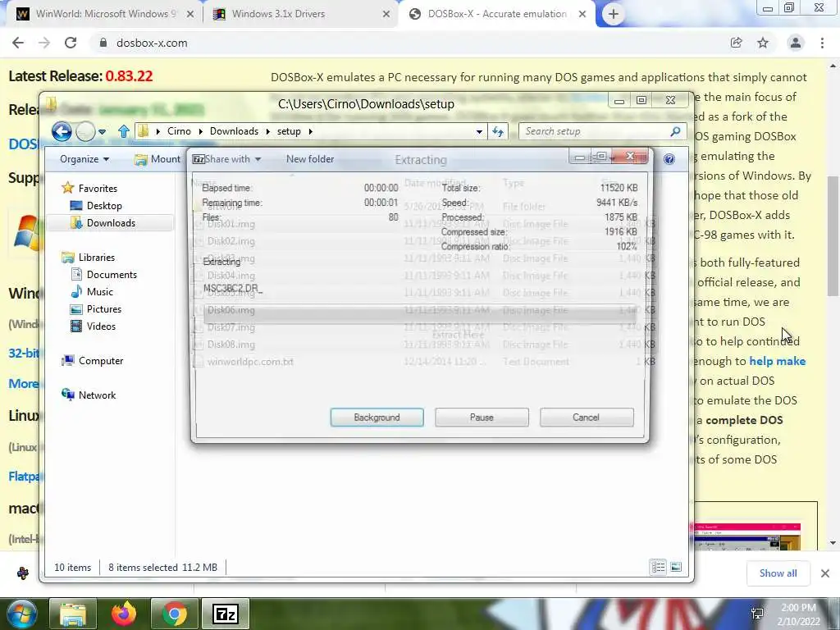Viewport: 840px width, 630px height.
Task: Open Chrome from taskbar
Action: tap(174, 614)
